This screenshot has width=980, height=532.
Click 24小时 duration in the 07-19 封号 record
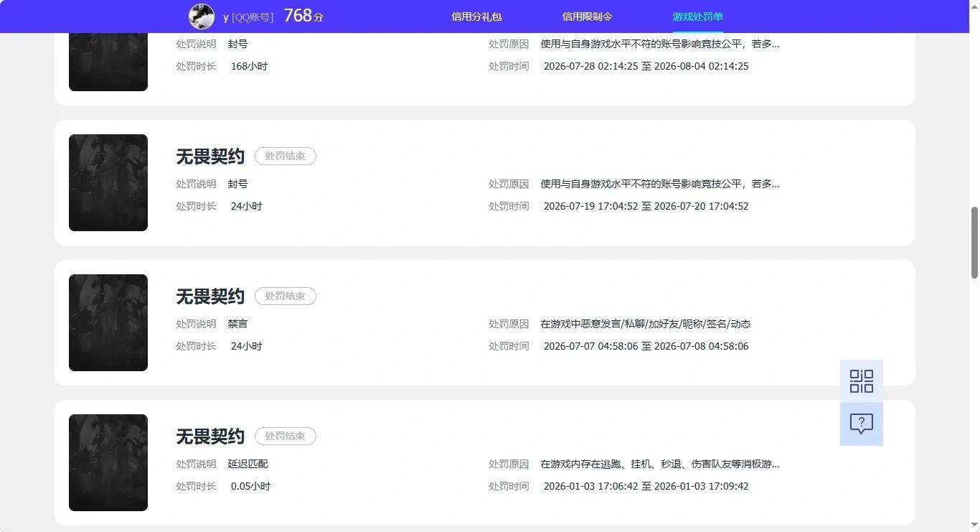coord(246,206)
